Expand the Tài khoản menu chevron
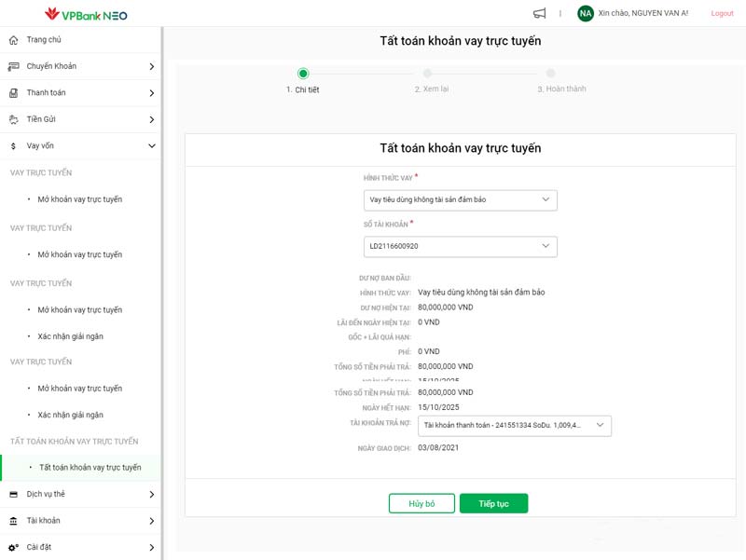The height and width of the screenshot is (560, 746). click(x=151, y=521)
